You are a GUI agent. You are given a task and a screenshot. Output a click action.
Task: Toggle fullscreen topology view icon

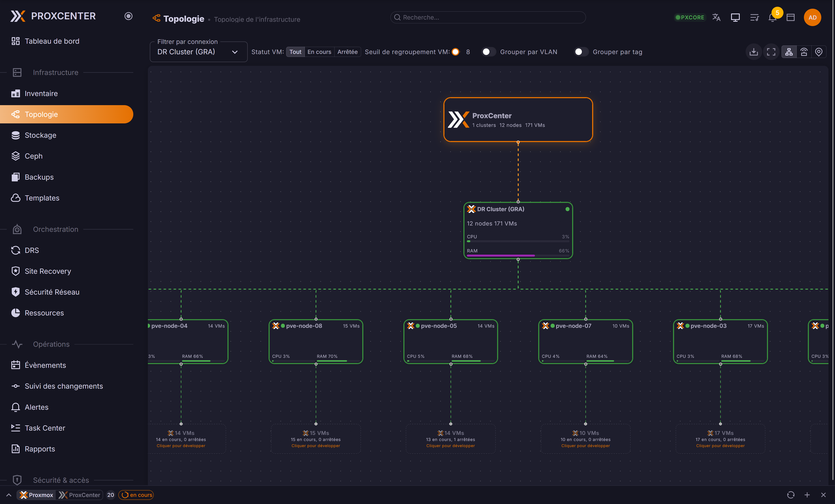771,52
